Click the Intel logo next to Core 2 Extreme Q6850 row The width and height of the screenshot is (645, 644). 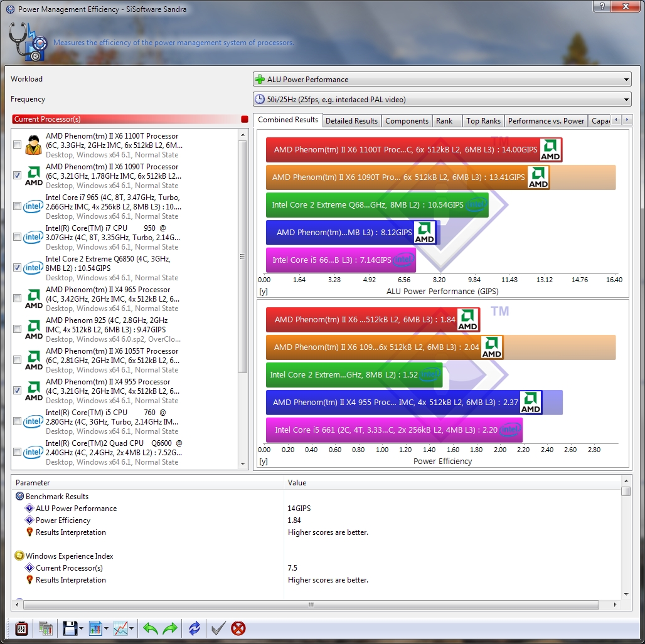point(33,268)
